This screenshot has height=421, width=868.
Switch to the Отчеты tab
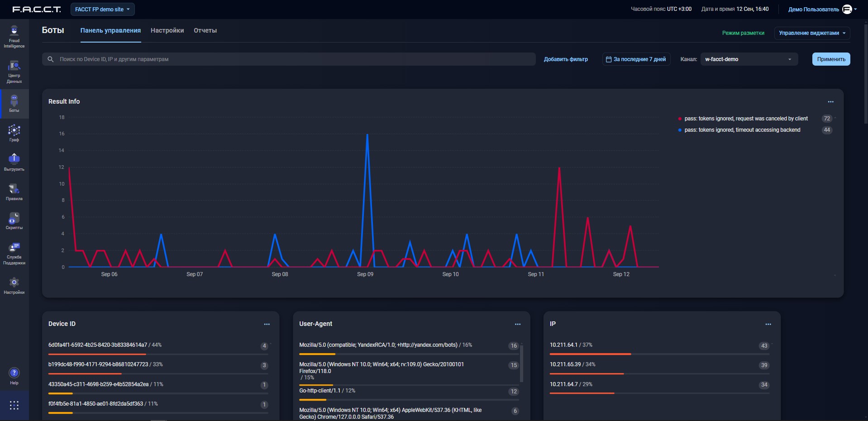coord(205,31)
